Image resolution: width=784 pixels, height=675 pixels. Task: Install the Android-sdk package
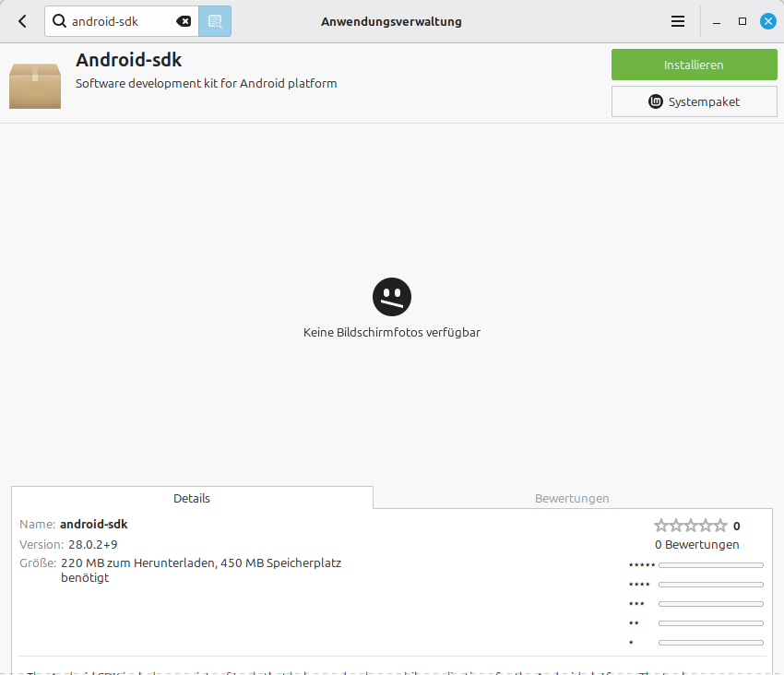coord(694,65)
